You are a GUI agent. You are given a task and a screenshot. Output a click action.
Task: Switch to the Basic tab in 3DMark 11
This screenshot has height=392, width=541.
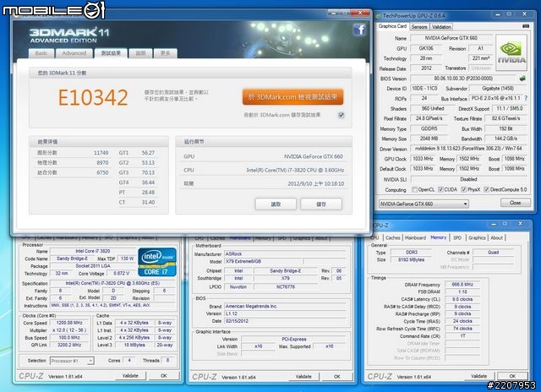click(x=41, y=53)
